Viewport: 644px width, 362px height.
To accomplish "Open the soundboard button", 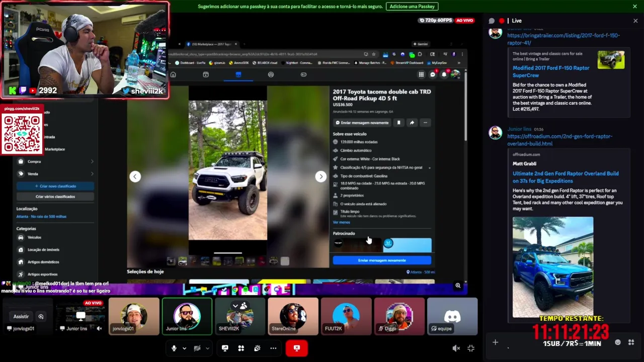I will (x=257, y=348).
